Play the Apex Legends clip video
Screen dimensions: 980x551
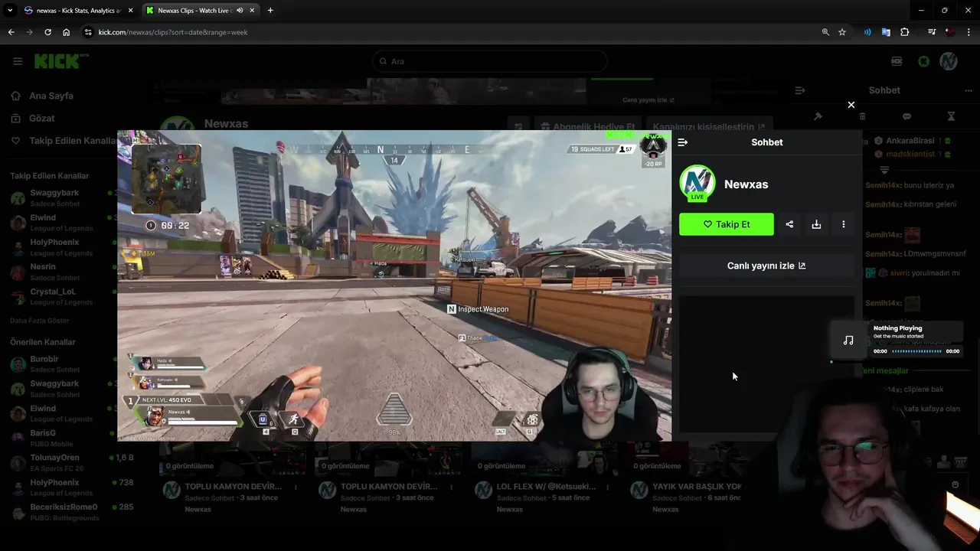[394, 285]
